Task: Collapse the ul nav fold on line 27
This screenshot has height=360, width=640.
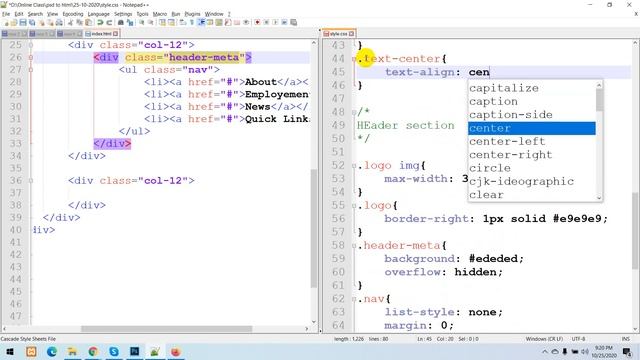Action: [31, 70]
